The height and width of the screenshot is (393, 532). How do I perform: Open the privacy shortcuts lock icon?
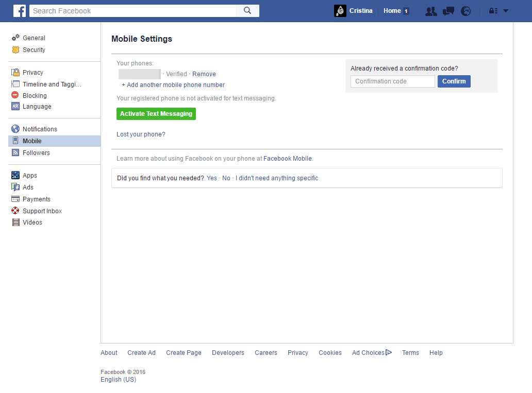[493, 11]
